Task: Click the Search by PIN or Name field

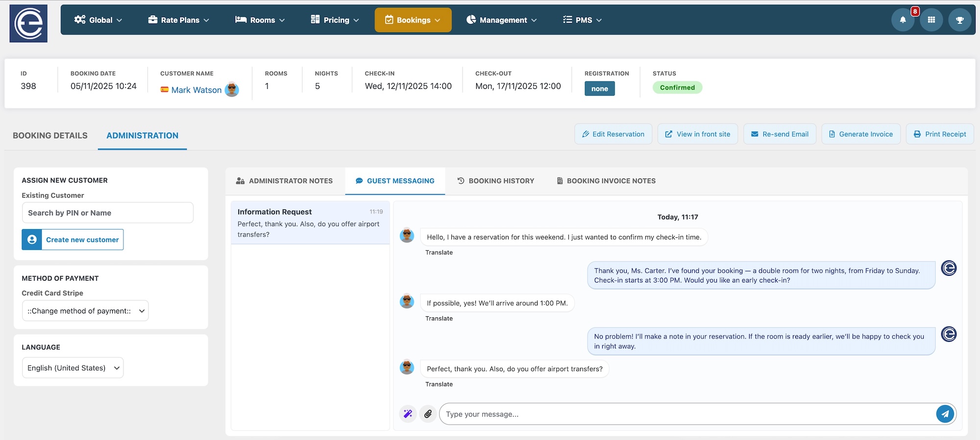Action: click(x=107, y=213)
